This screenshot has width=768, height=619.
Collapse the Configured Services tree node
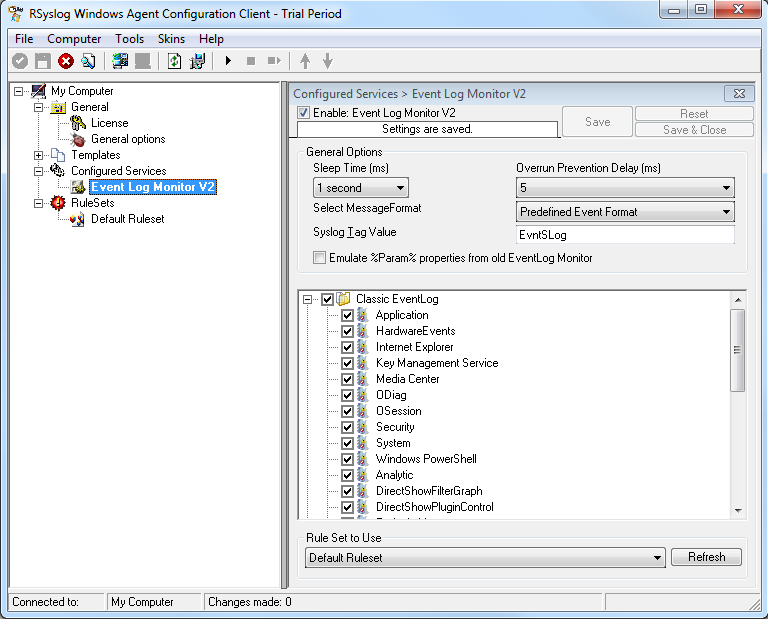[38, 171]
